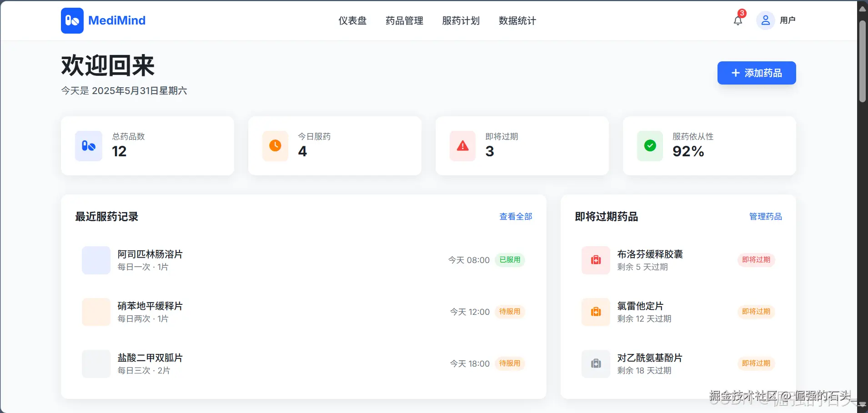Image resolution: width=868 pixels, height=413 pixels.
Task: Click the green checkmark icon on 服药依从性 card
Action: tap(650, 146)
